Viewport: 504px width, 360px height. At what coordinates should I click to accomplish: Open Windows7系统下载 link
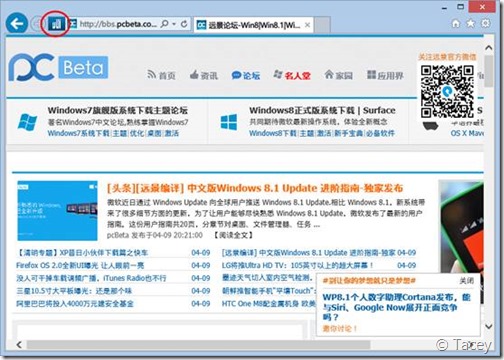79,133
